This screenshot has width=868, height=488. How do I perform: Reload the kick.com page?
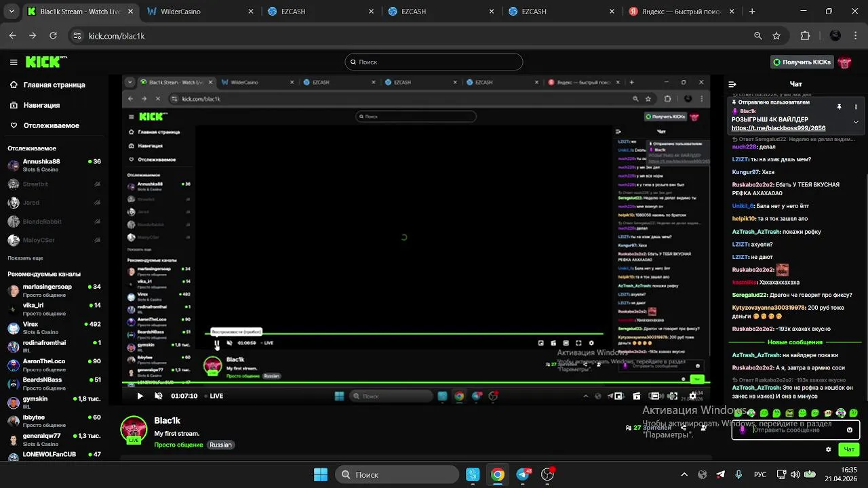pyautogui.click(x=53, y=36)
